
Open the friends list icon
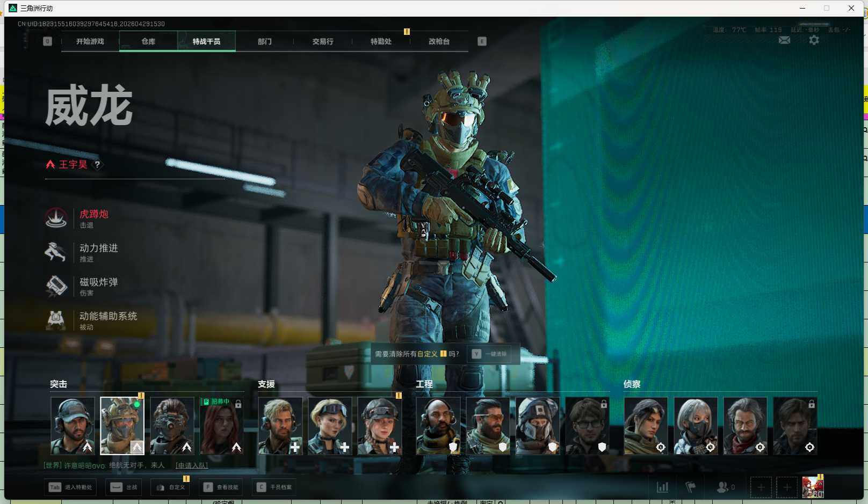(x=722, y=487)
